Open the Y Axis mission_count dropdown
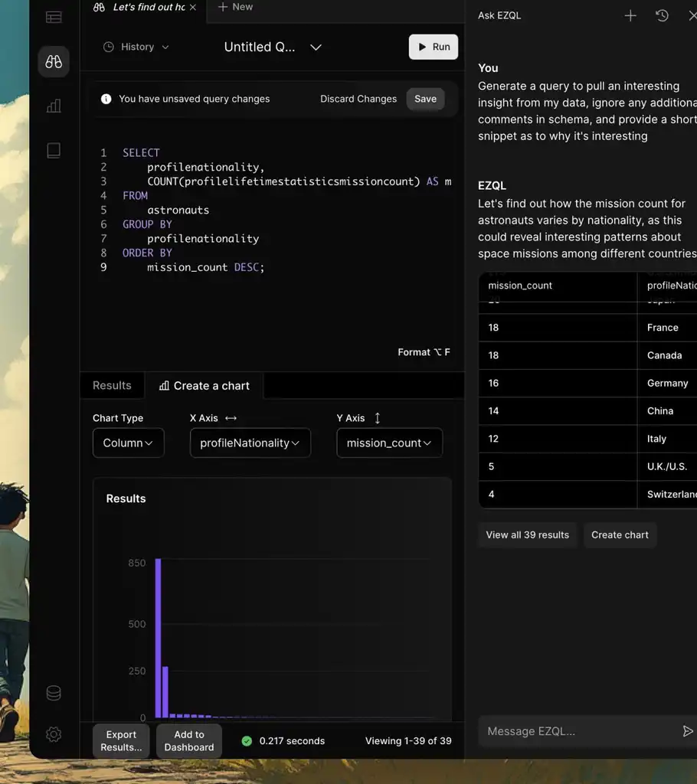 click(x=389, y=443)
